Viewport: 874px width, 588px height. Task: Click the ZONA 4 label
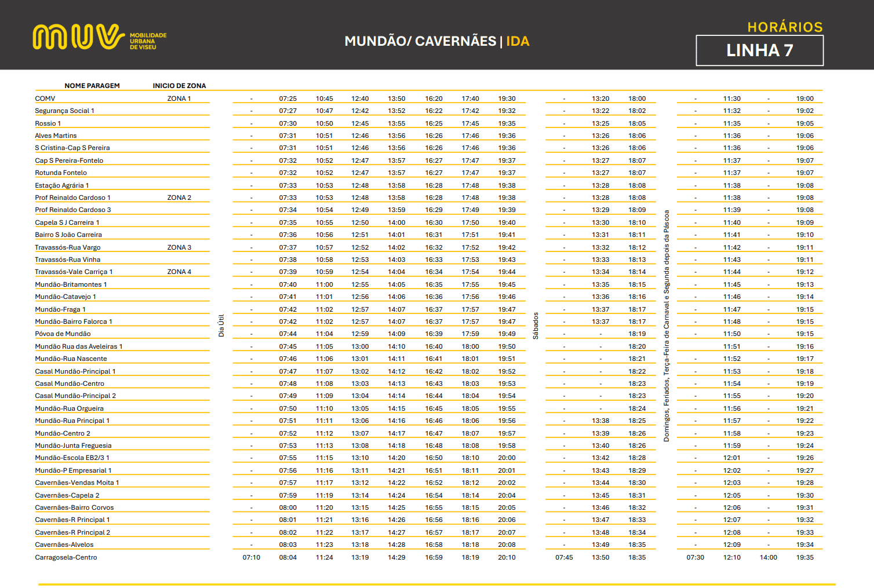pos(179,272)
